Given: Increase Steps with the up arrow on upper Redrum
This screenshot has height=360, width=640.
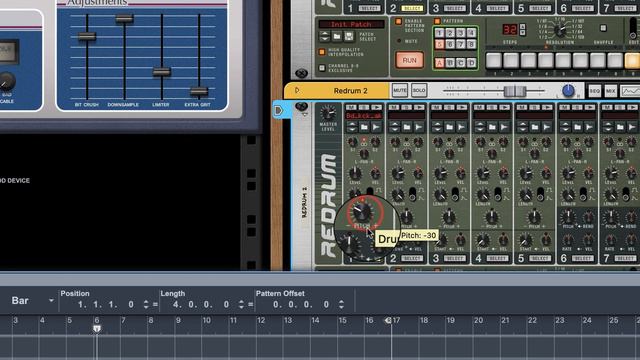Looking at the screenshot, I should point(522,27).
